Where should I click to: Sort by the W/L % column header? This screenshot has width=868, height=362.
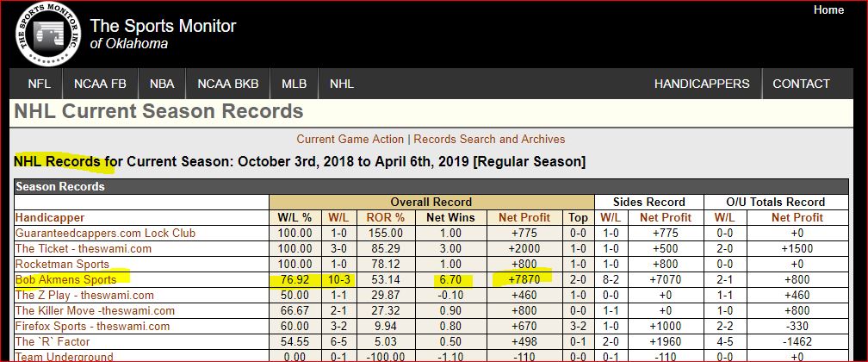coord(294,218)
